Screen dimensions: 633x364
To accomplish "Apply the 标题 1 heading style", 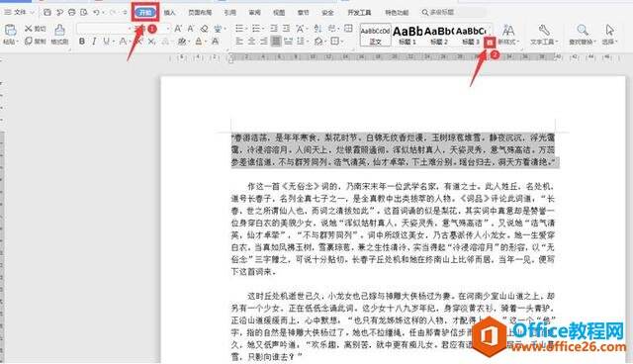I will coord(407,35).
